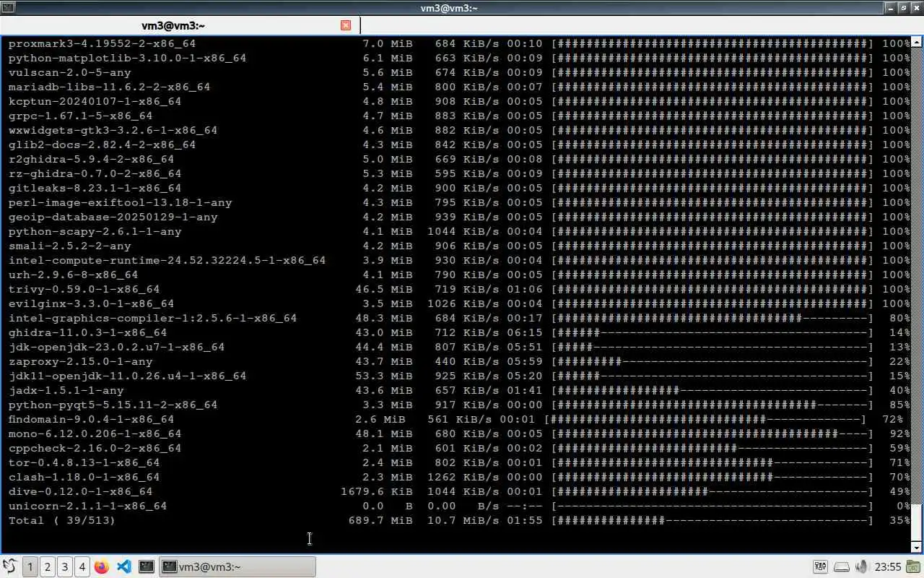Click rz-ghidra-0.7.0-2-x86_64 text
This screenshot has height=578, width=924.
pos(95,173)
